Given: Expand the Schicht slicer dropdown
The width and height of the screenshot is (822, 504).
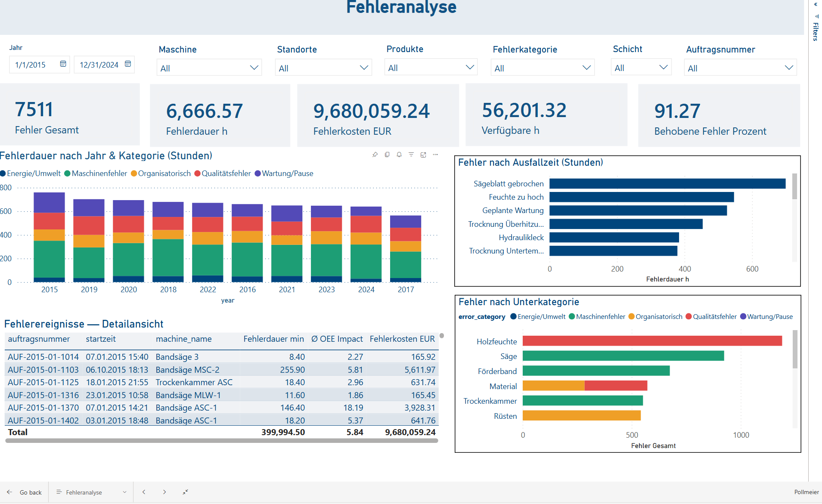Looking at the screenshot, I should (664, 67).
